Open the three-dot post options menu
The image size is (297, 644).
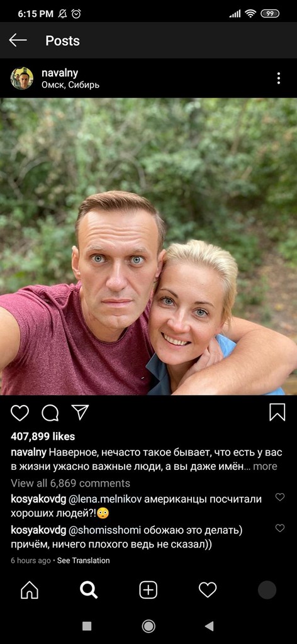click(x=279, y=78)
